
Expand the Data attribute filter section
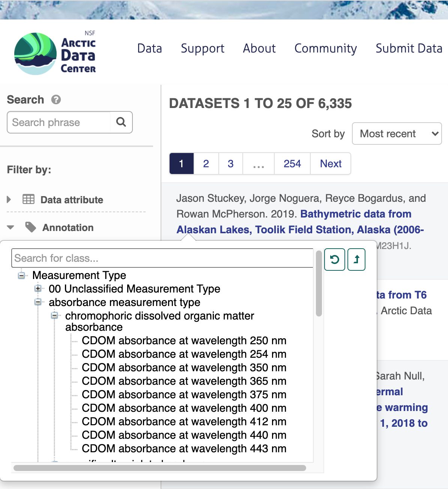click(x=9, y=199)
